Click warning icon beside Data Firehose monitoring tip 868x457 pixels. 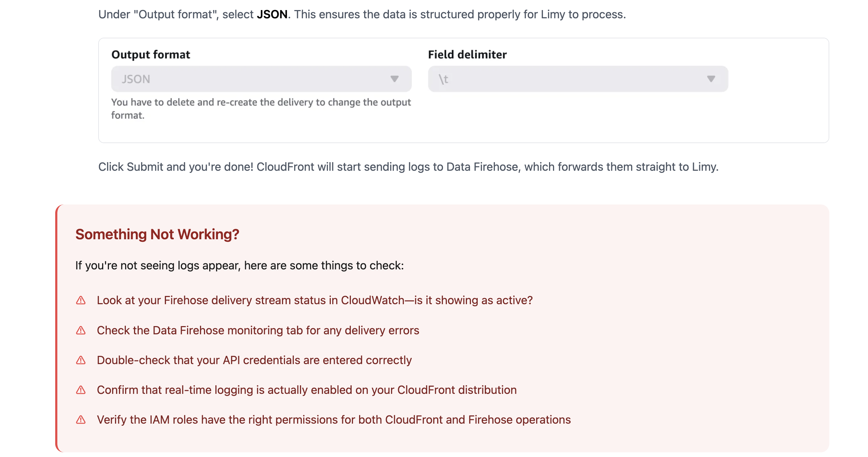tap(81, 330)
